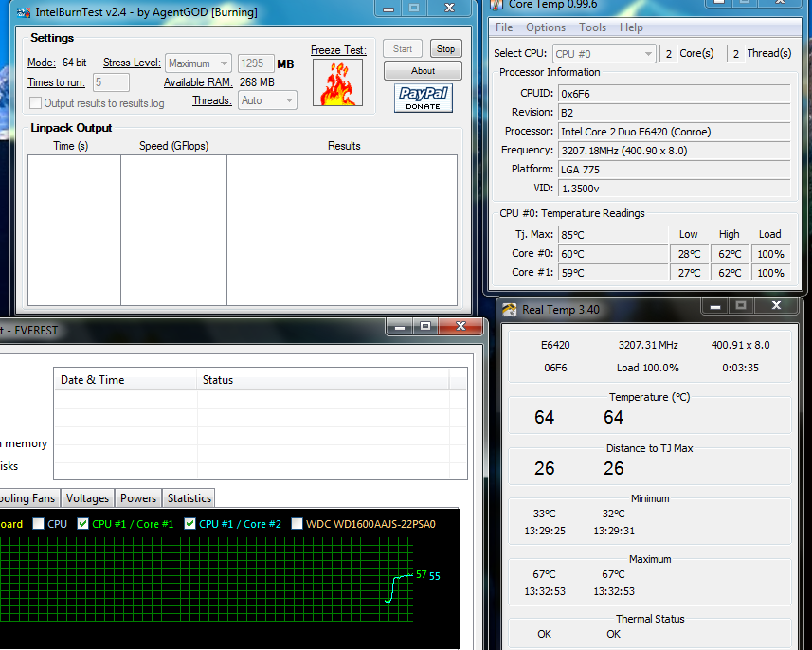Click the Processor field Intel Core 2 Duo E6420
812x650 pixels.
[x=675, y=132]
